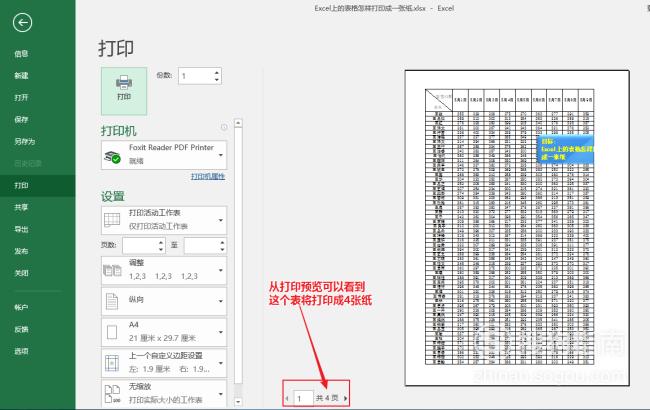Decrease copies with down spinner arrow

point(217,80)
